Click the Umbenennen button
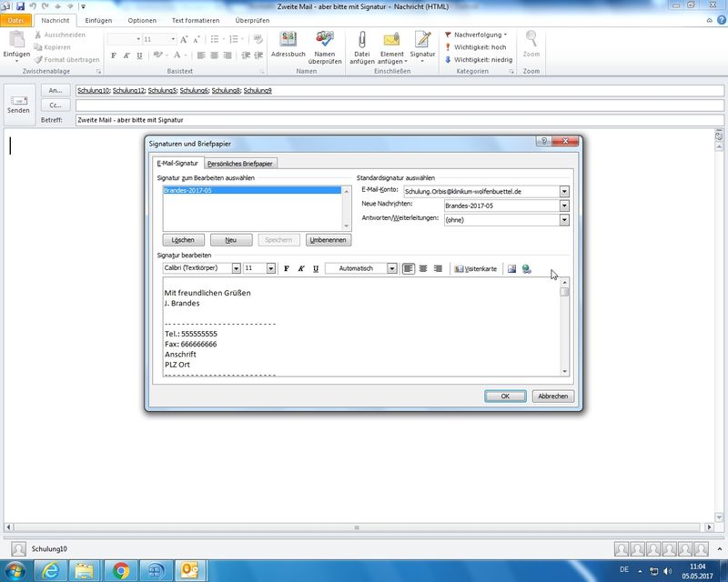Viewport: 728px width, 582px height. coord(328,240)
